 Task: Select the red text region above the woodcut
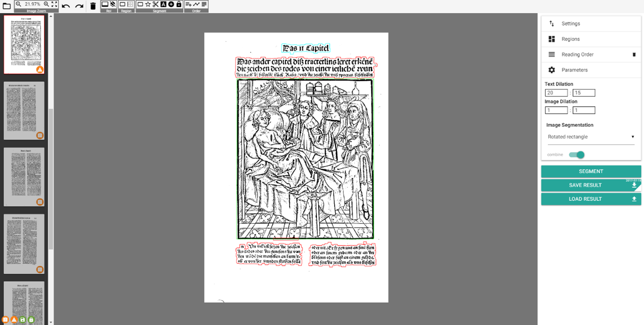coord(306,67)
